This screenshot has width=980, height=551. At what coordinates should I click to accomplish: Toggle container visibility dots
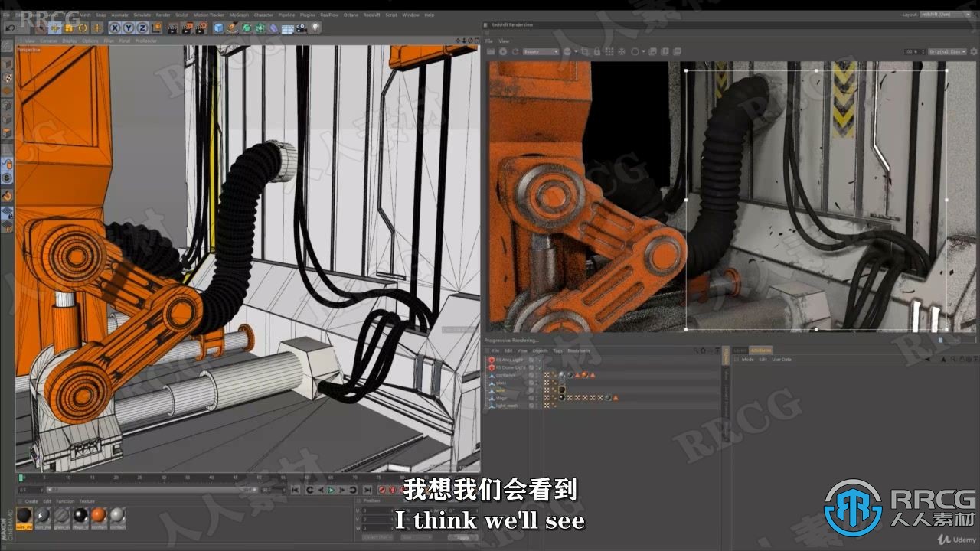[537, 375]
